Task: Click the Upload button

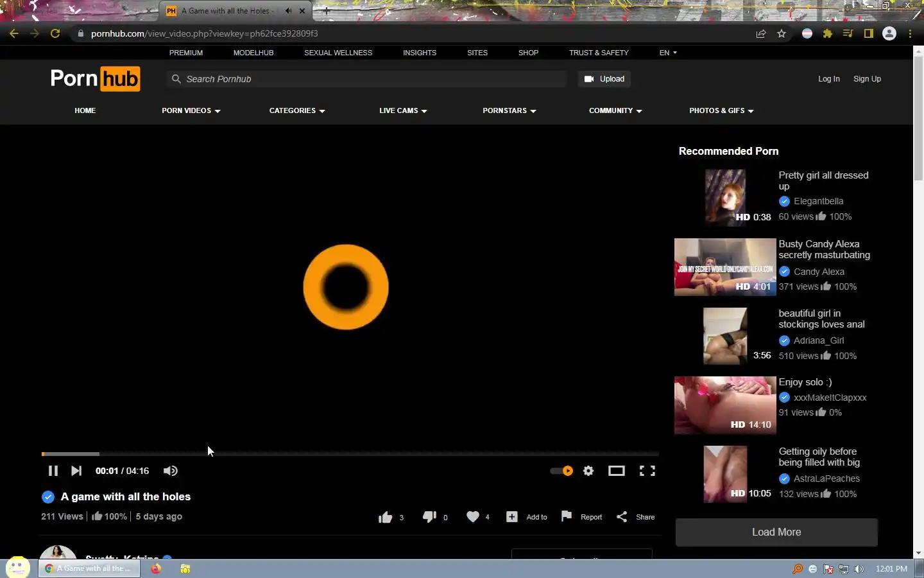Action: pos(604,79)
